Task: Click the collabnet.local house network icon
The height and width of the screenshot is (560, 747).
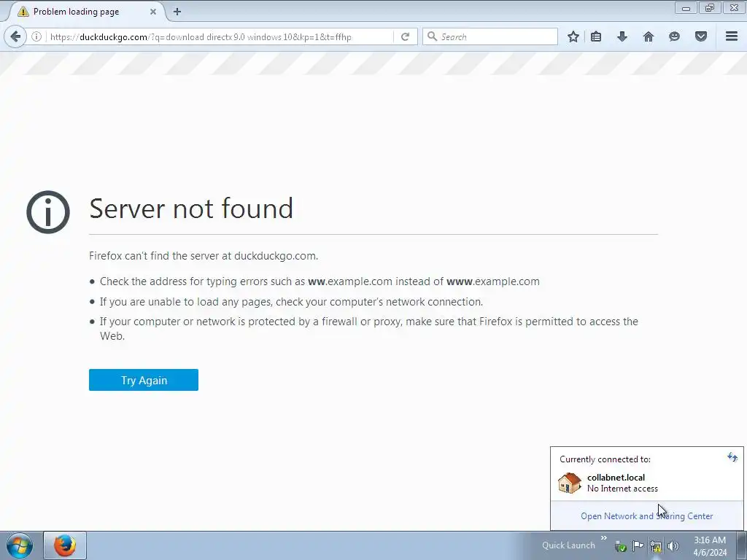Action: coord(570,483)
